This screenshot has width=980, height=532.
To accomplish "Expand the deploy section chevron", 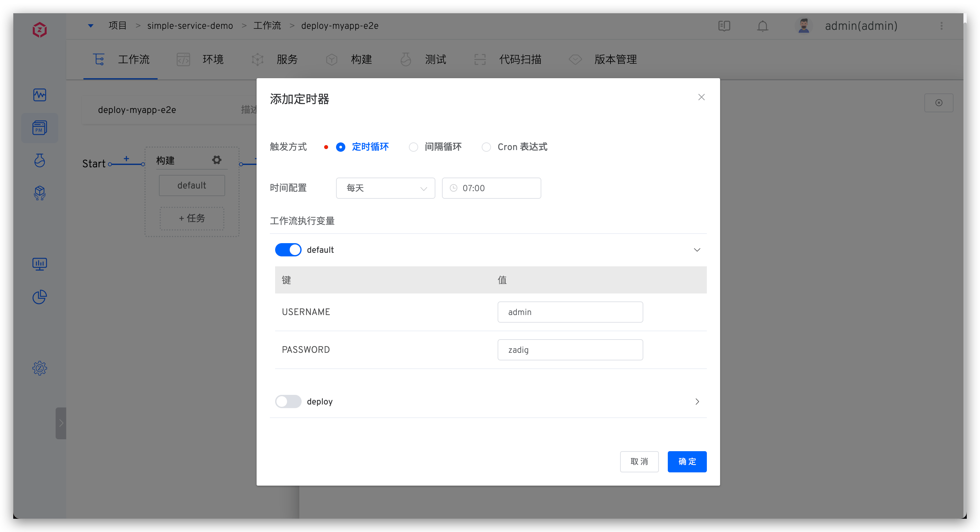I will pos(697,401).
